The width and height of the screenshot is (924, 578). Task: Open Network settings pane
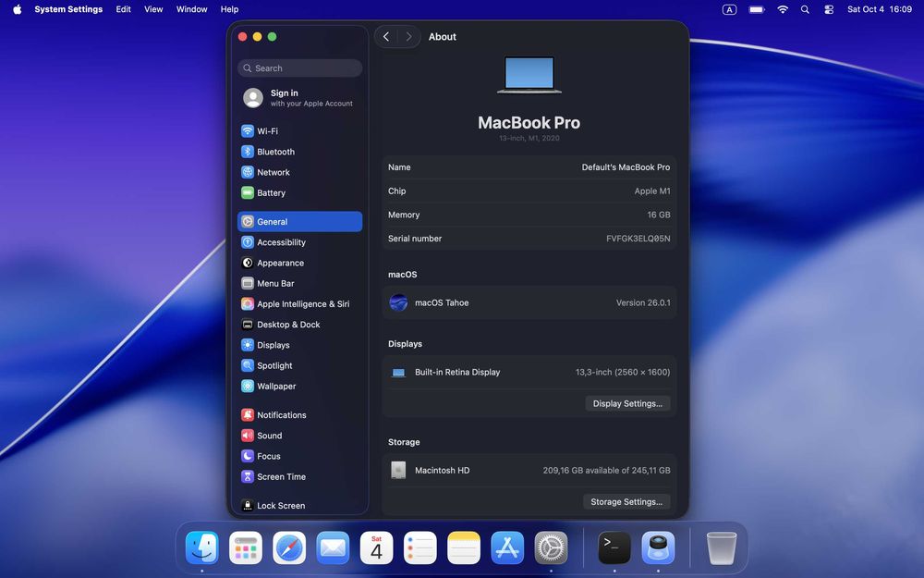point(299,172)
